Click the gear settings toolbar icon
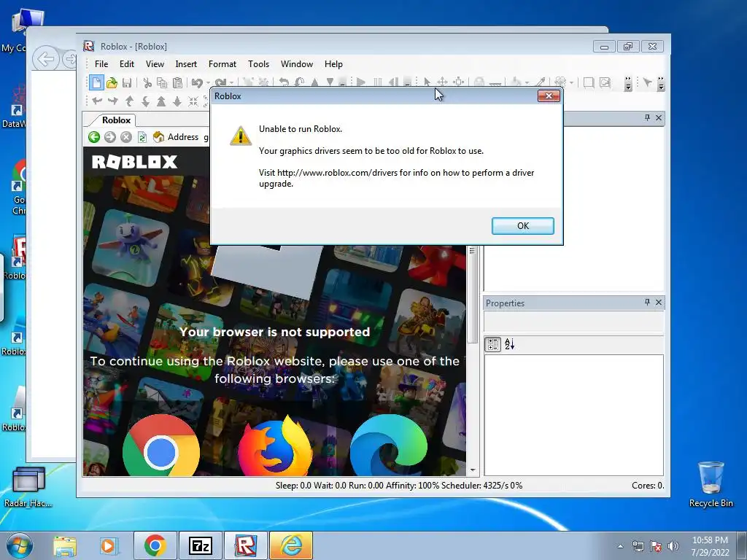 (561, 82)
